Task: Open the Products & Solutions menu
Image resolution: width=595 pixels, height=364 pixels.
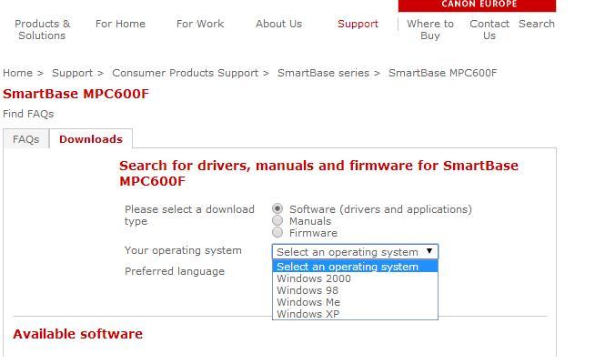Action: 42,30
